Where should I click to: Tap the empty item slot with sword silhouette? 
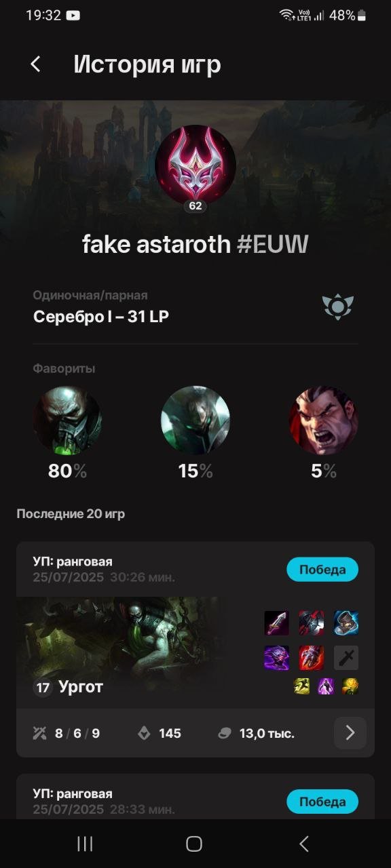(346, 657)
